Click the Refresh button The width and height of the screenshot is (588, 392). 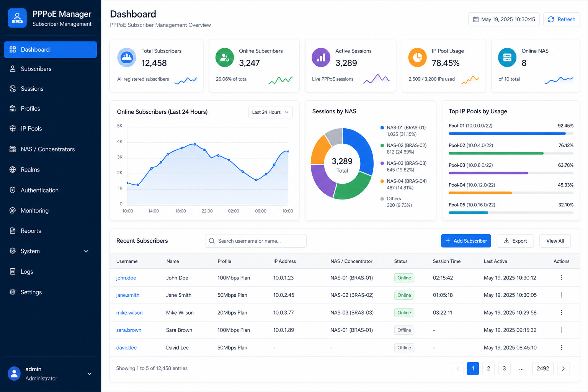(x=562, y=20)
